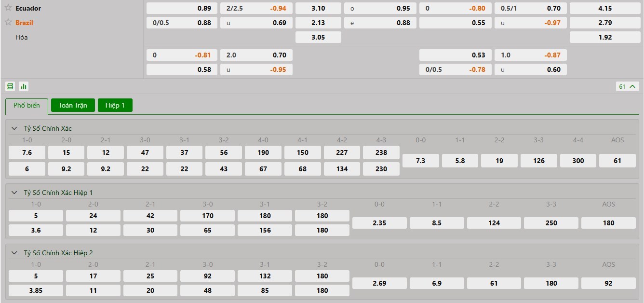Screen dimensions: 644x303
Task: Select full-match 3-0 score at 47
Action: [145, 152]
